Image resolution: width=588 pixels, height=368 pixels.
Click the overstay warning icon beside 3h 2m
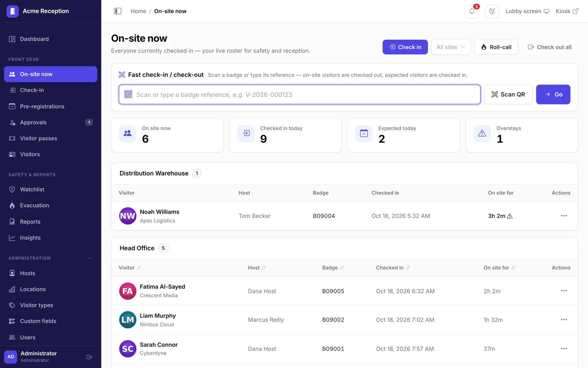(x=510, y=216)
